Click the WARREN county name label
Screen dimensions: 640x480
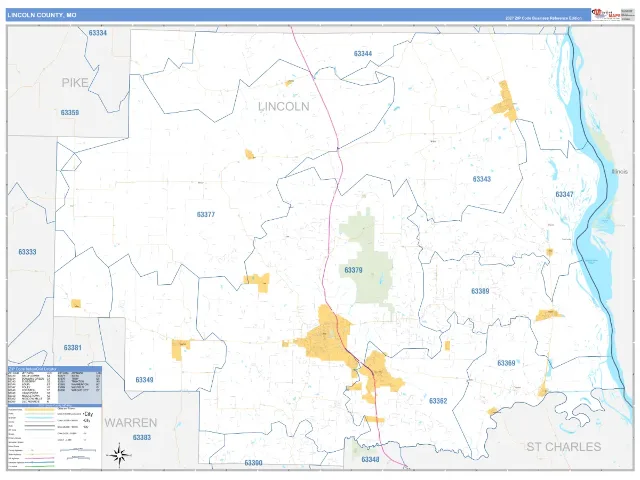point(131,422)
